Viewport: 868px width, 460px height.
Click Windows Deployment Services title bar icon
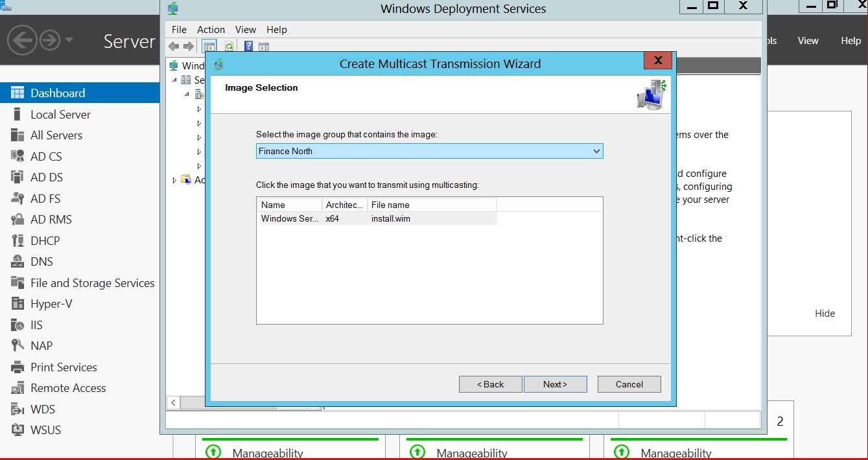(172, 9)
